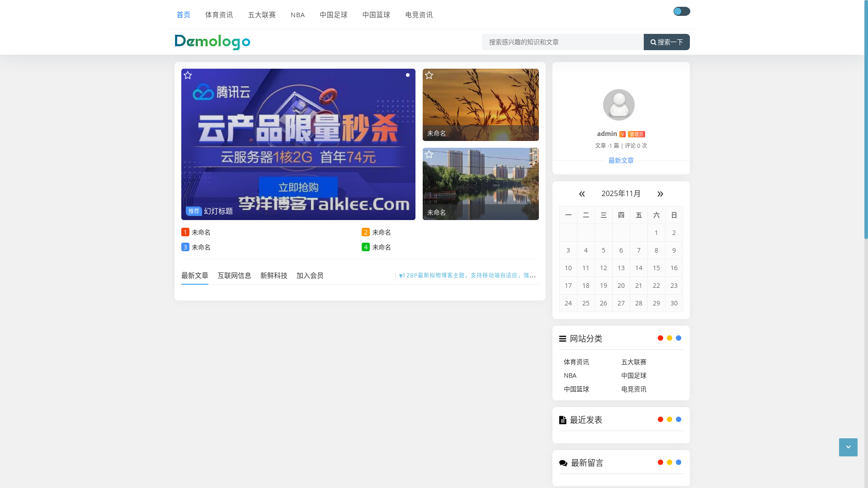
Task: Click the star icon on the main slider image
Action: [x=188, y=75]
